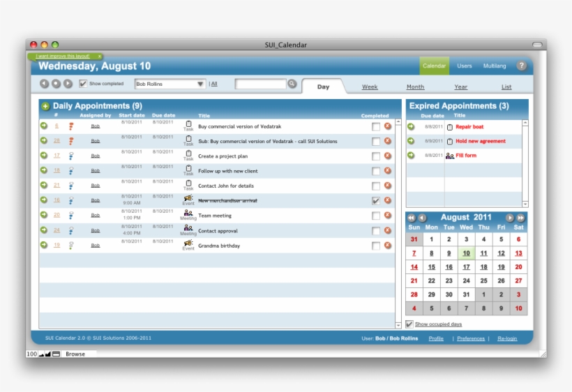The width and height of the screenshot is (572, 392).
Task: Open expired Repair boat via green arrow
Action: [x=411, y=126]
